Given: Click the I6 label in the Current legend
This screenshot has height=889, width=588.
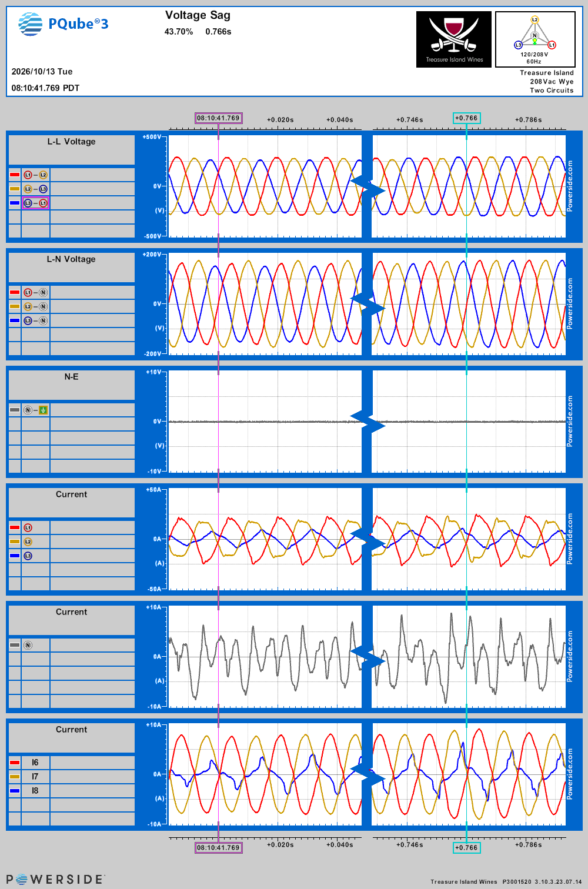Looking at the screenshot, I should pos(35,763).
